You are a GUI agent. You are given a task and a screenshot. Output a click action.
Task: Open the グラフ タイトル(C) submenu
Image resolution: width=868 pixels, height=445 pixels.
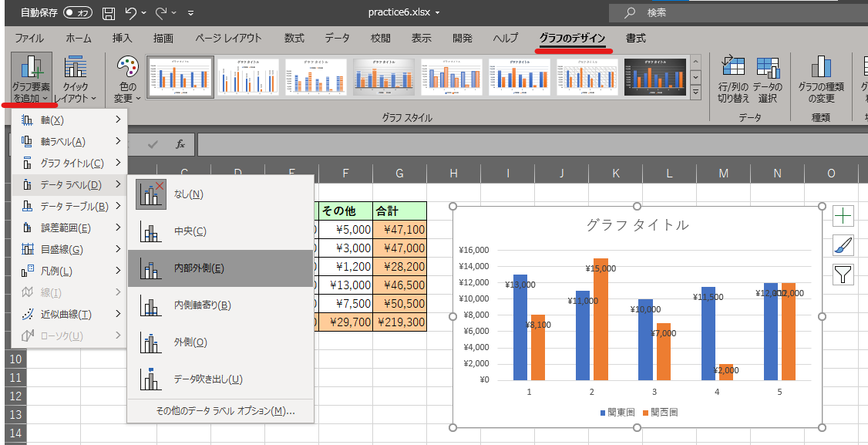point(69,163)
